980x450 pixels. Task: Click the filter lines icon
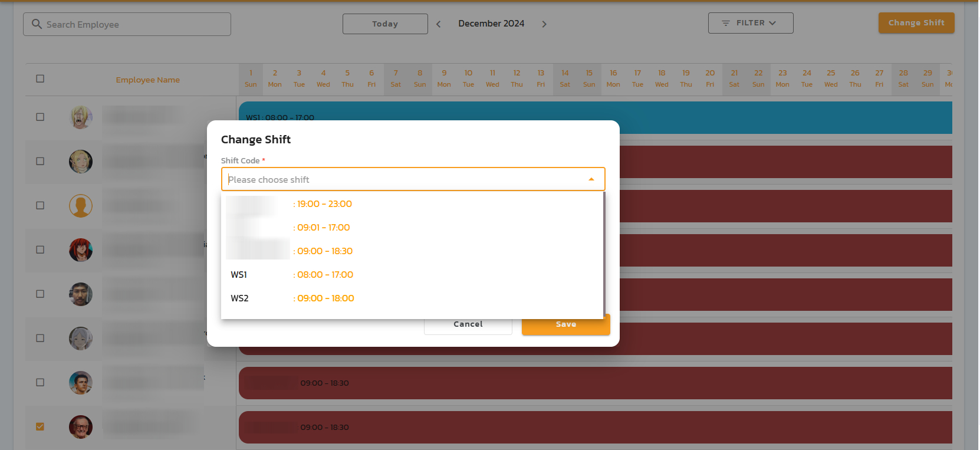726,23
